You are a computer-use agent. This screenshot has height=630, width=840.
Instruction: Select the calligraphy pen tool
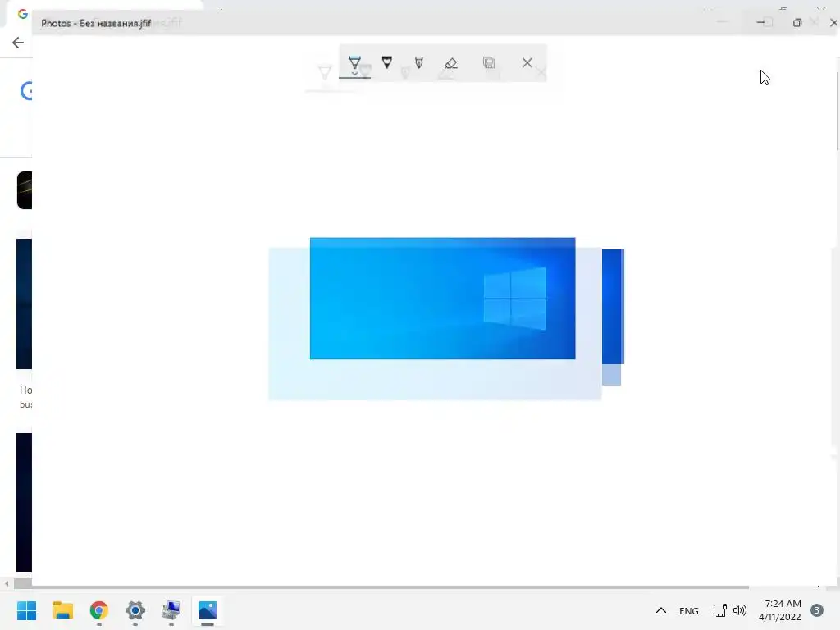419,62
